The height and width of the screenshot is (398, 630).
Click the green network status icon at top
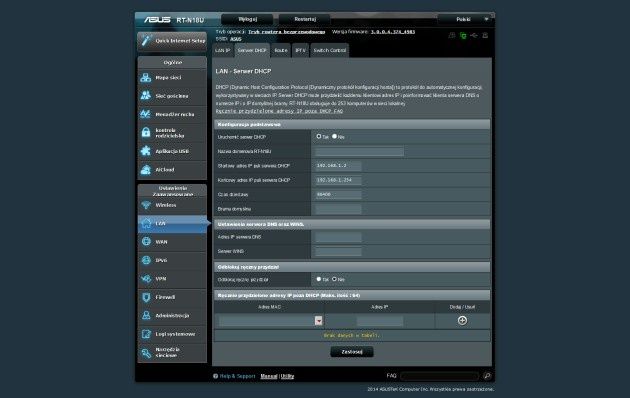click(x=463, y=36)
